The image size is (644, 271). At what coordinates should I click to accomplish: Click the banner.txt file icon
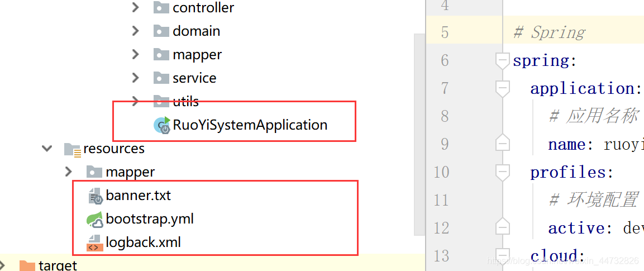pyautogui.click(x=96, y=196)
